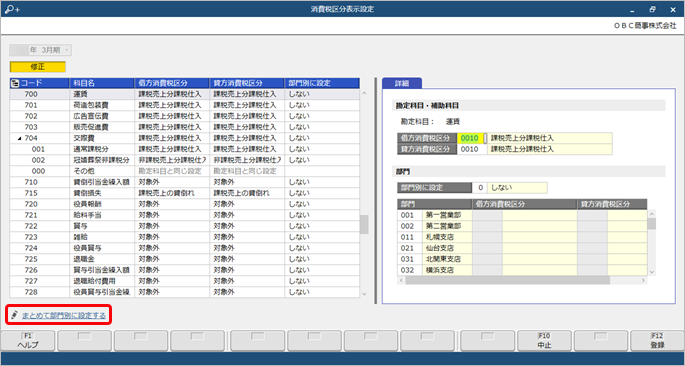Click the account list scroll up arrow

coord(364,93)
